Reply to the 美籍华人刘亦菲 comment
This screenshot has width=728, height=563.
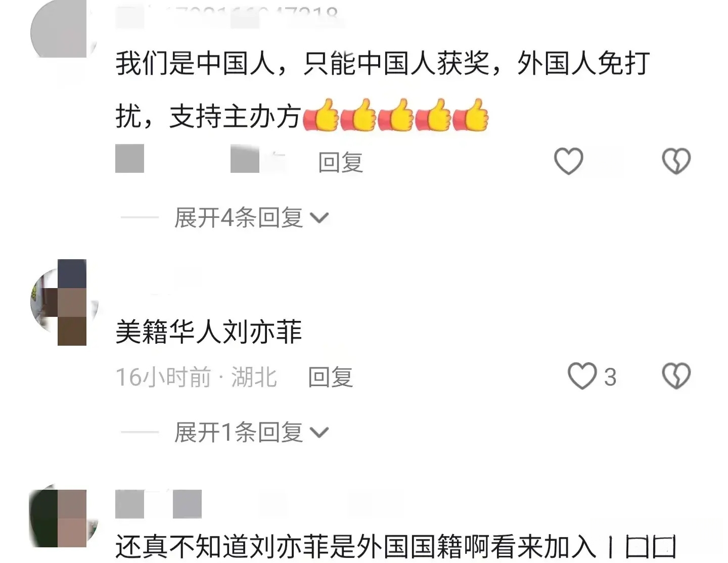[331, 377]
